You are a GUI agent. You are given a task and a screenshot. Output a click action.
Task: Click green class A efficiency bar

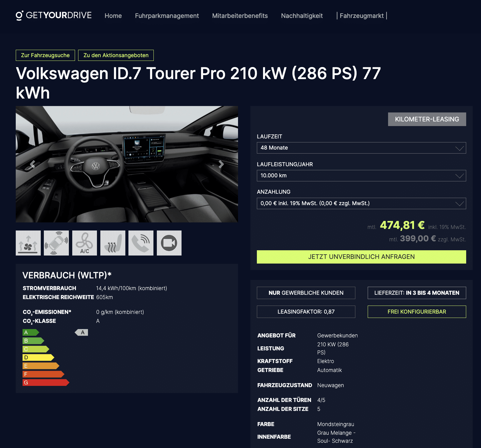click(x=31, y=332)
